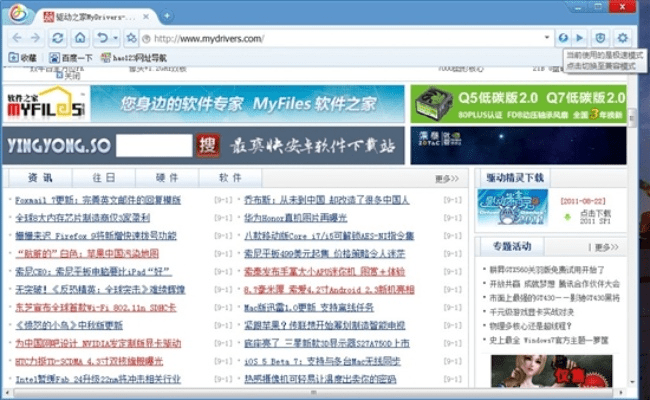
Task: Click the site info icon in address bar
Action: (x=146, y=39)
